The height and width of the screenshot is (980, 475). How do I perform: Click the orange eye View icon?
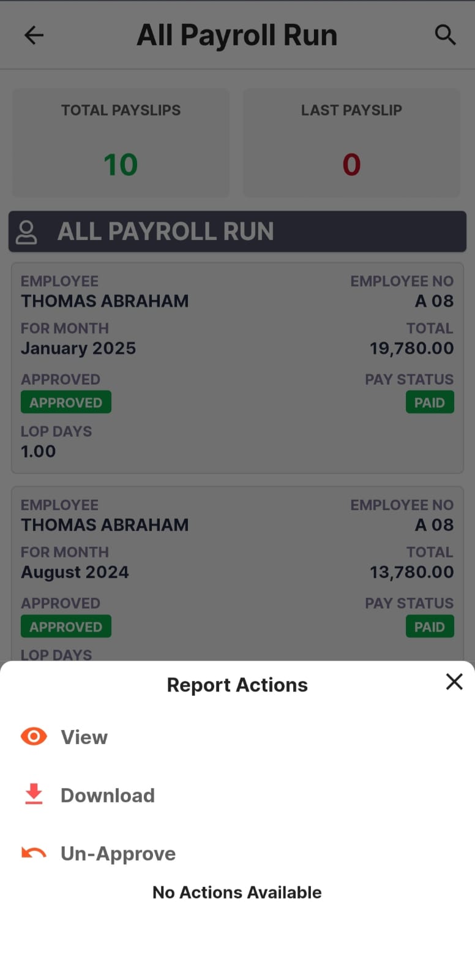tap(34, 736)
